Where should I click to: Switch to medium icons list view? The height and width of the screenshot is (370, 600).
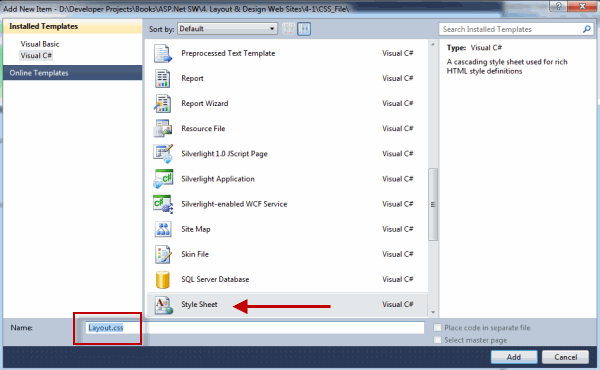[304, 29]
